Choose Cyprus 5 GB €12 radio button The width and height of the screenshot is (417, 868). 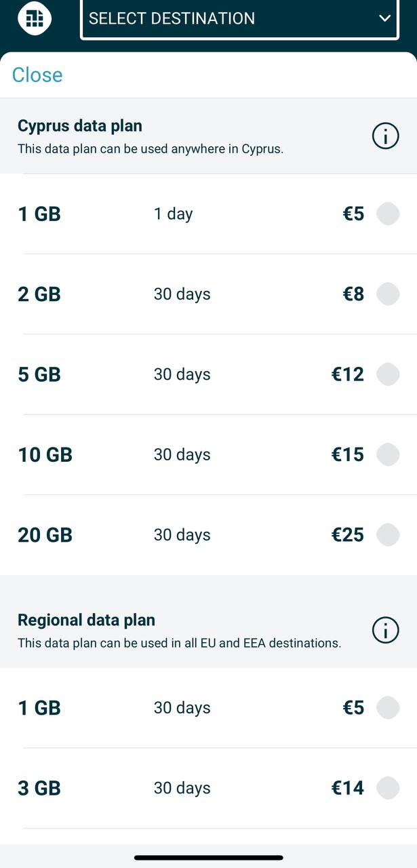point(388,374)
